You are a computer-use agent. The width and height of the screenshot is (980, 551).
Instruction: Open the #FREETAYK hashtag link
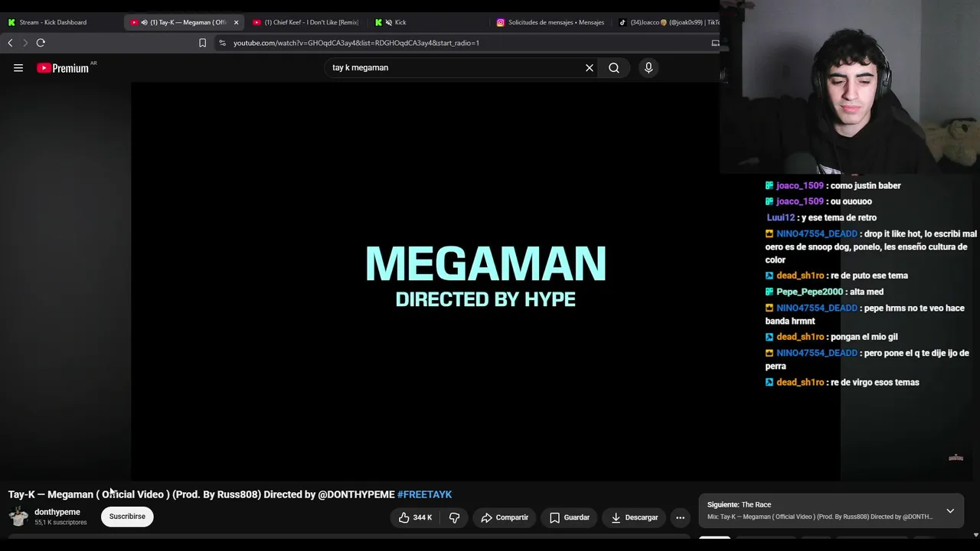(x=424, y=494)
